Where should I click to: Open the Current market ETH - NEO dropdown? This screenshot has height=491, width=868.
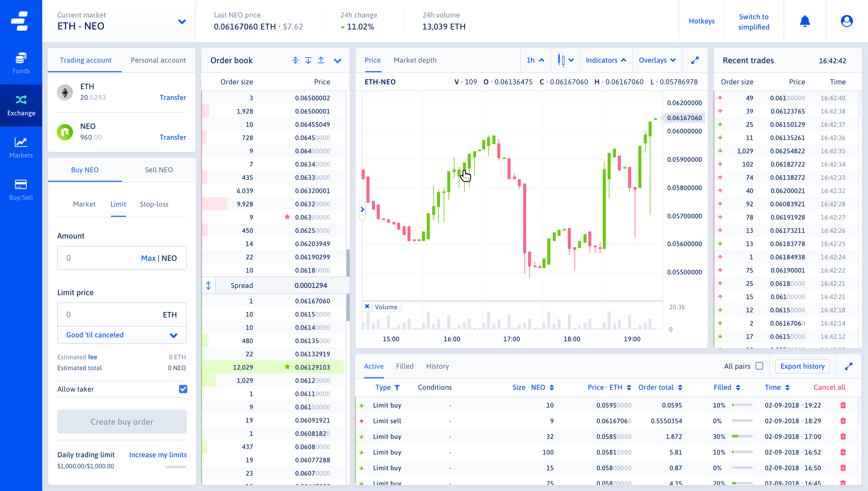[182, 22]
